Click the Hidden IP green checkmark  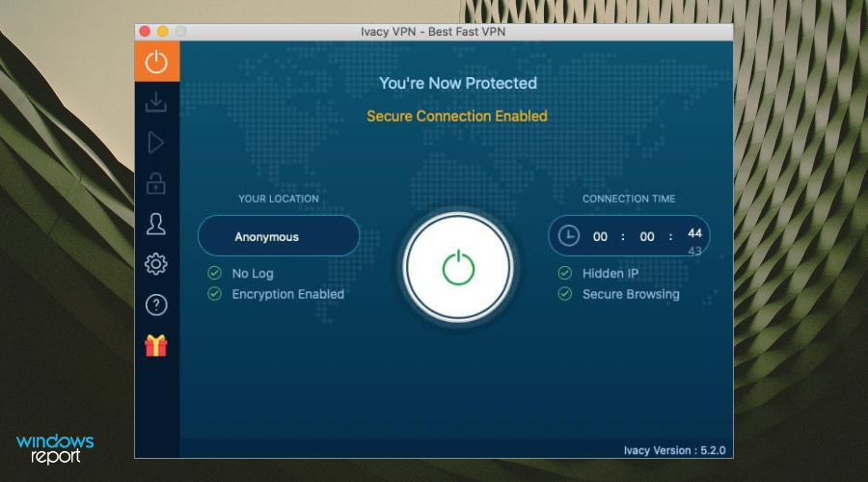(564, 273)
